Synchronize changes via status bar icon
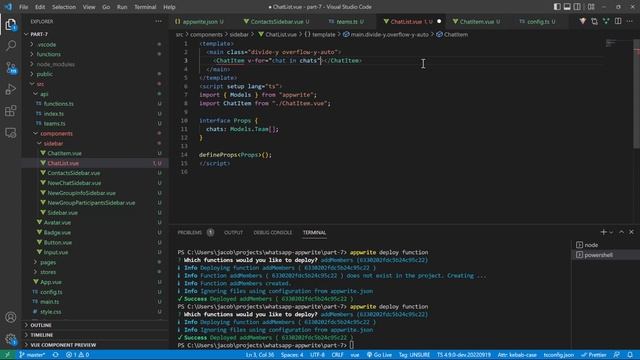 coord(56,355)
